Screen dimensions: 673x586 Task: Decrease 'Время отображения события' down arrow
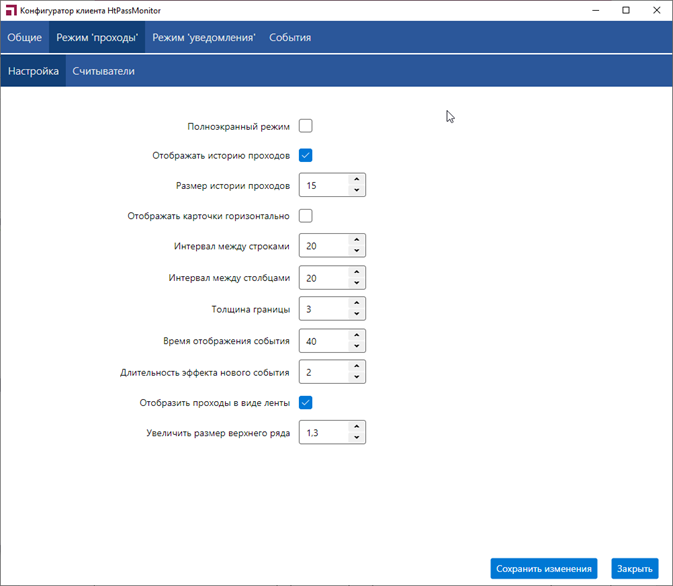click(356, 347)
